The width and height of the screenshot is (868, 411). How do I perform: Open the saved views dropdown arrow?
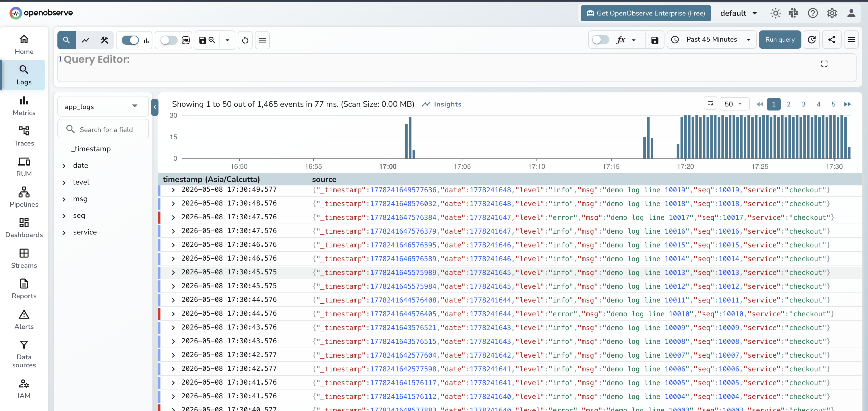click(x=227, y=40)
